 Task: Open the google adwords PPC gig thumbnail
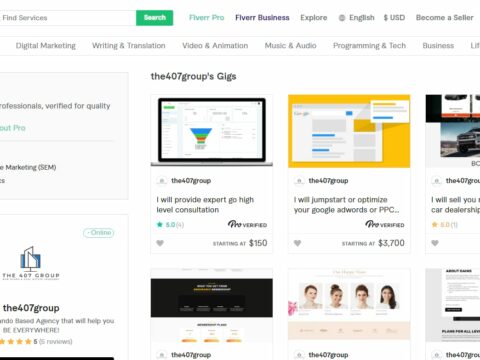349,131
